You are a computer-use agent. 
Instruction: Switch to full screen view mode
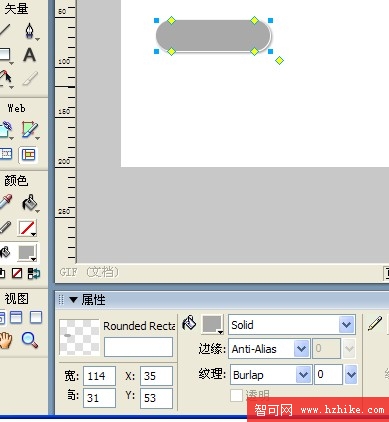[36, 317]
